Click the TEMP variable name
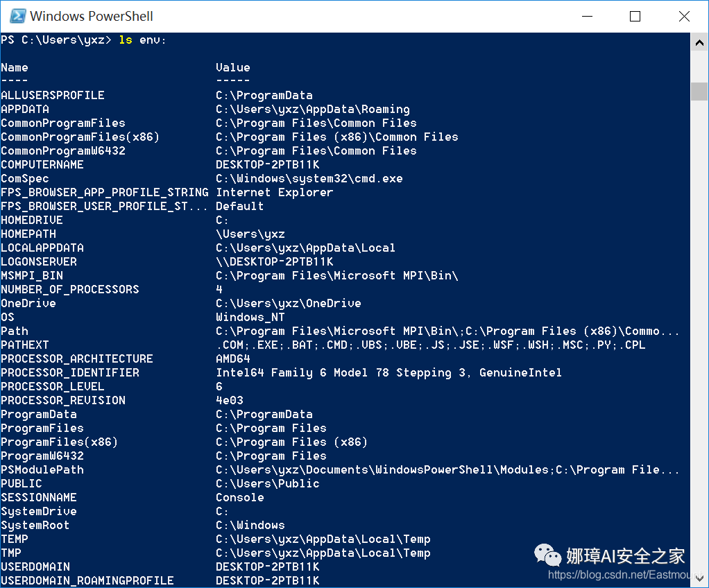 click(x=15, y=539)
